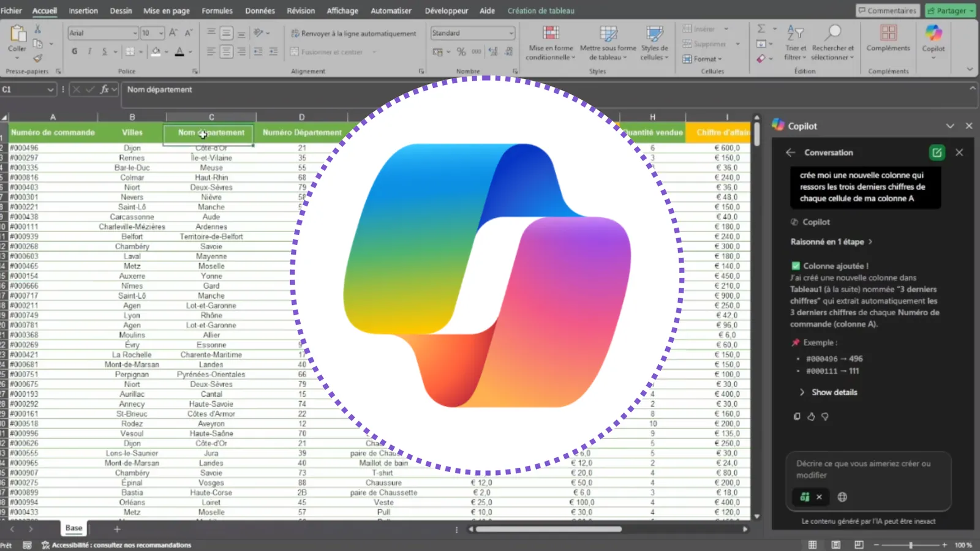
Task: Open Trier et filtrer menu
Action: (x=796, y=42)
